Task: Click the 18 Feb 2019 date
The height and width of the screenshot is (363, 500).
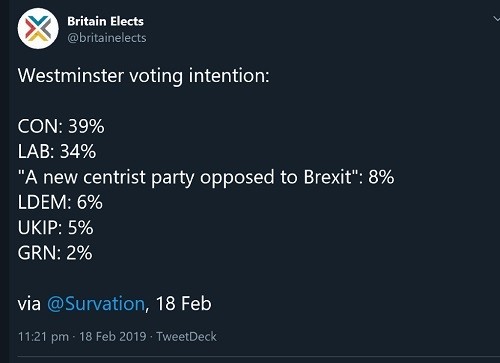Action: (113, 336)
